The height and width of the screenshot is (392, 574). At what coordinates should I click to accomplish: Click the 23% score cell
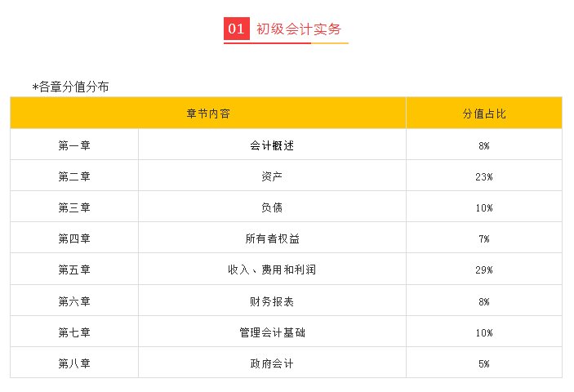[x=484, y=176]
